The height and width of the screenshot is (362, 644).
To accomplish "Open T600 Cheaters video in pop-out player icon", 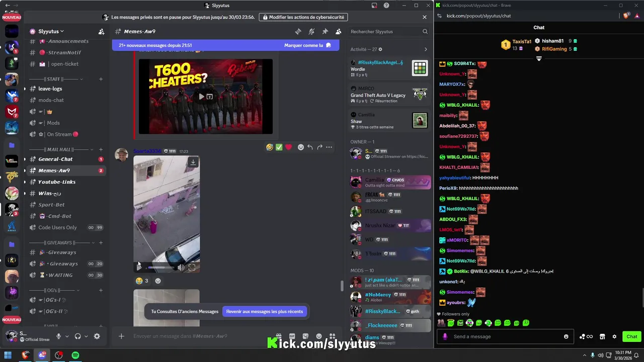I will tap(210, 97).
